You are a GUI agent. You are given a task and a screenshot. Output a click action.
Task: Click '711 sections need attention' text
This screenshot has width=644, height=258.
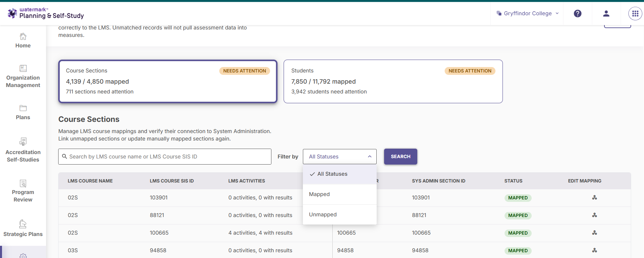coord(99,91)
